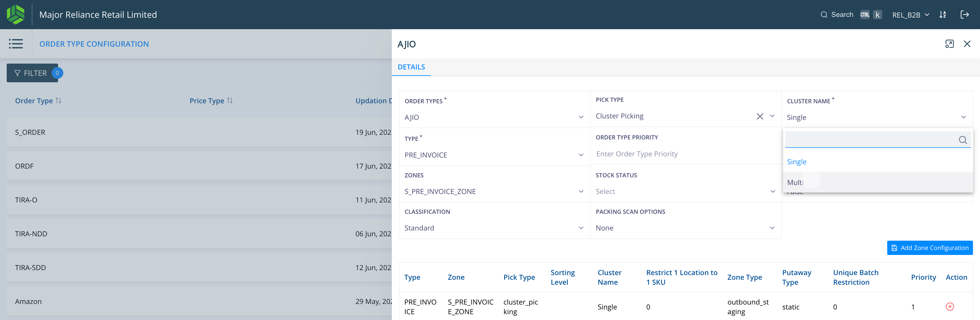The image size is (980, 320).
Task: Click Add Zone Configuration button
Action: [930, 248]
